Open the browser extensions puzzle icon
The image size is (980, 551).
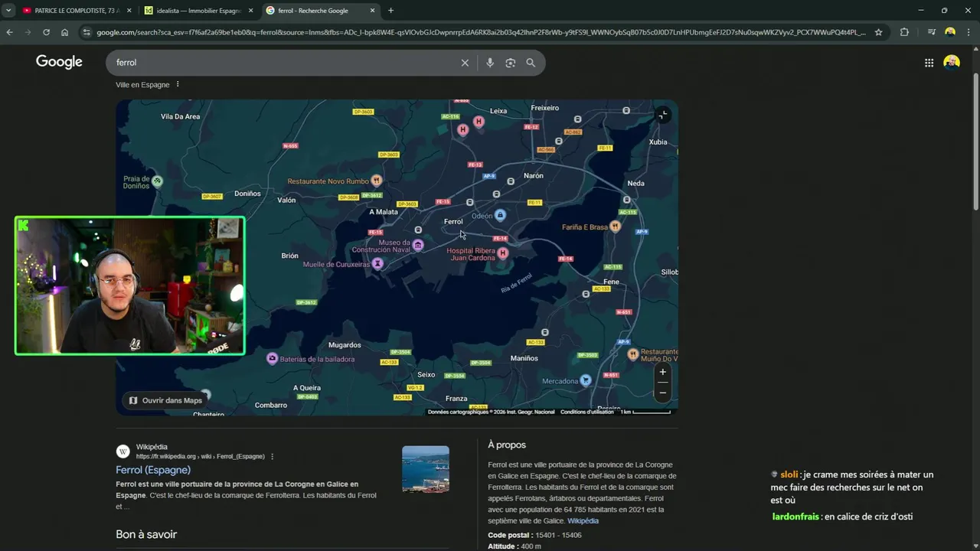click(x=904, y=32)
